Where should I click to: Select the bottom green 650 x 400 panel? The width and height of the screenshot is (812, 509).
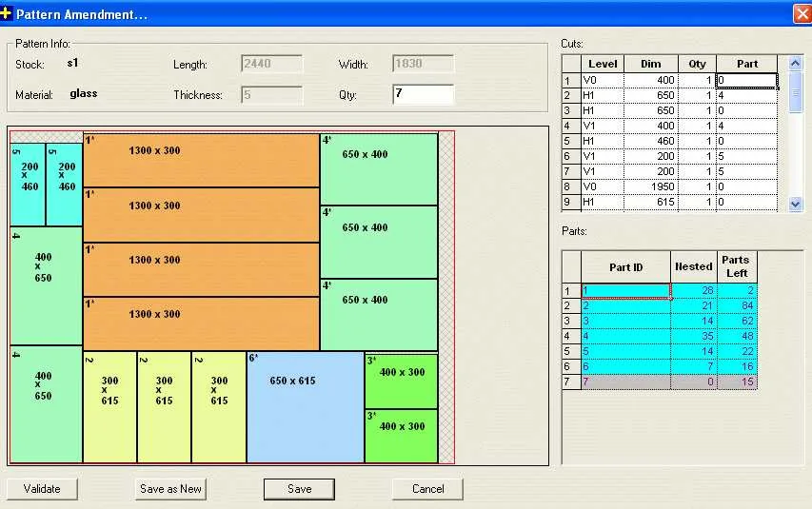[379, 315]
